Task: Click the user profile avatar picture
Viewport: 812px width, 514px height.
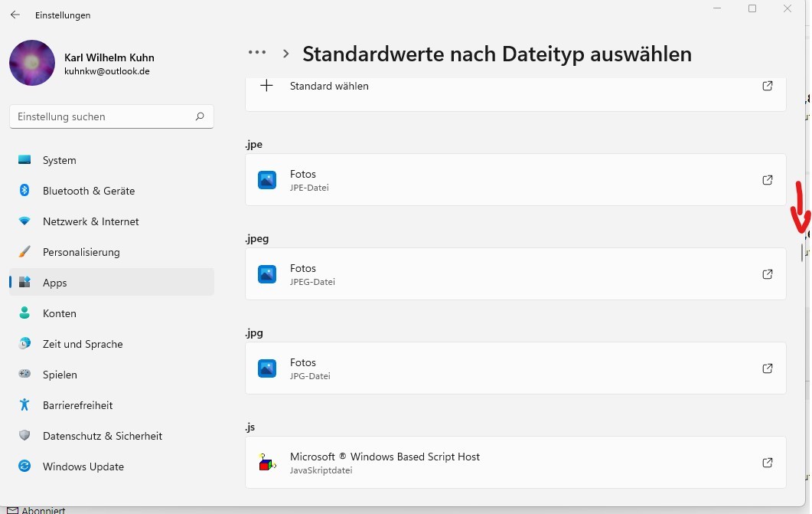Action: point(32,63)
